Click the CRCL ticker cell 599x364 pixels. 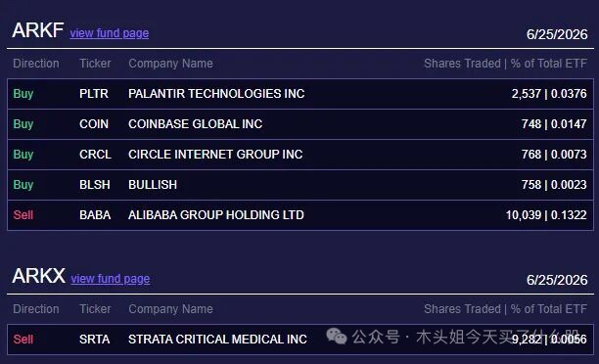(x=95, y=155)
